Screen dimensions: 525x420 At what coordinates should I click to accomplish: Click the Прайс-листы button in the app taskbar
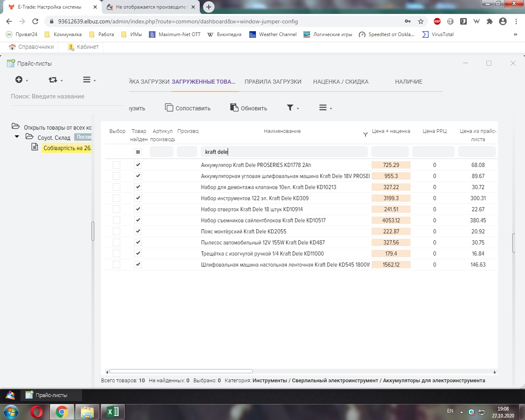click(x=52, y=395)
